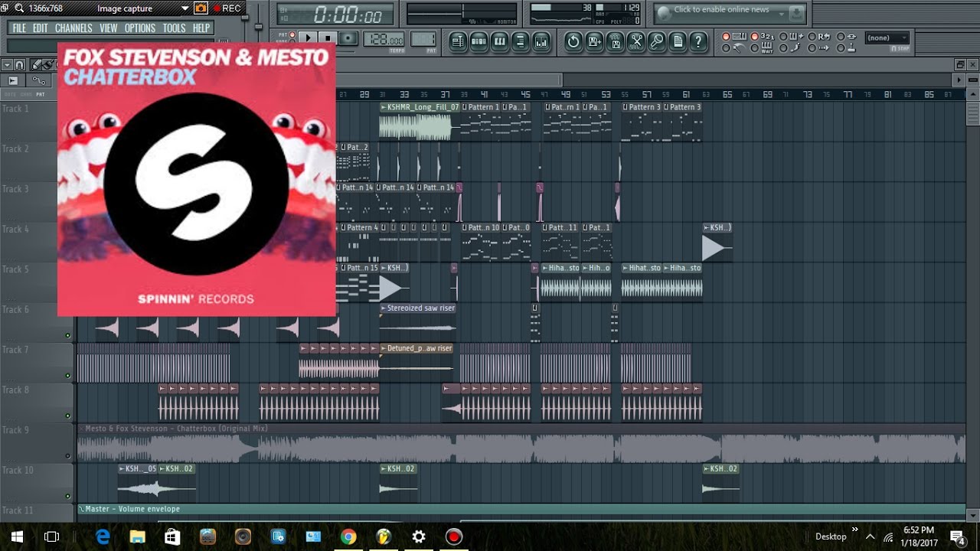Open the audio editor scissors icon

click(636, 41)
